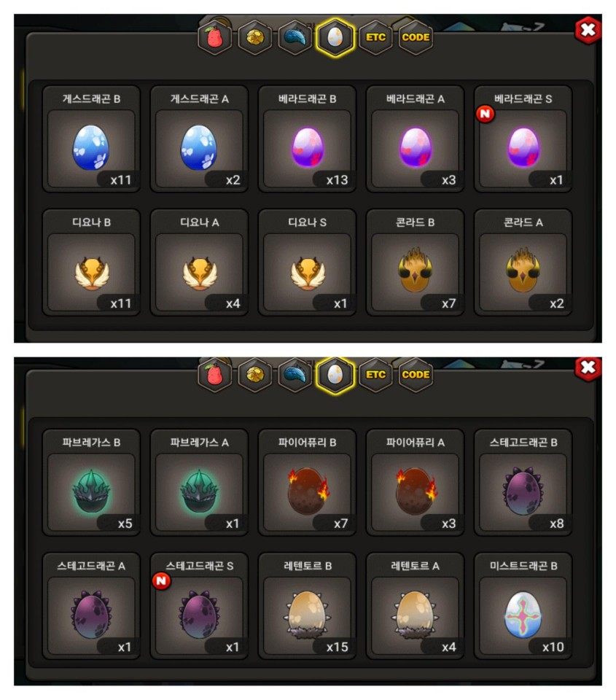Open the CODE tab in bottom panel

416,375
